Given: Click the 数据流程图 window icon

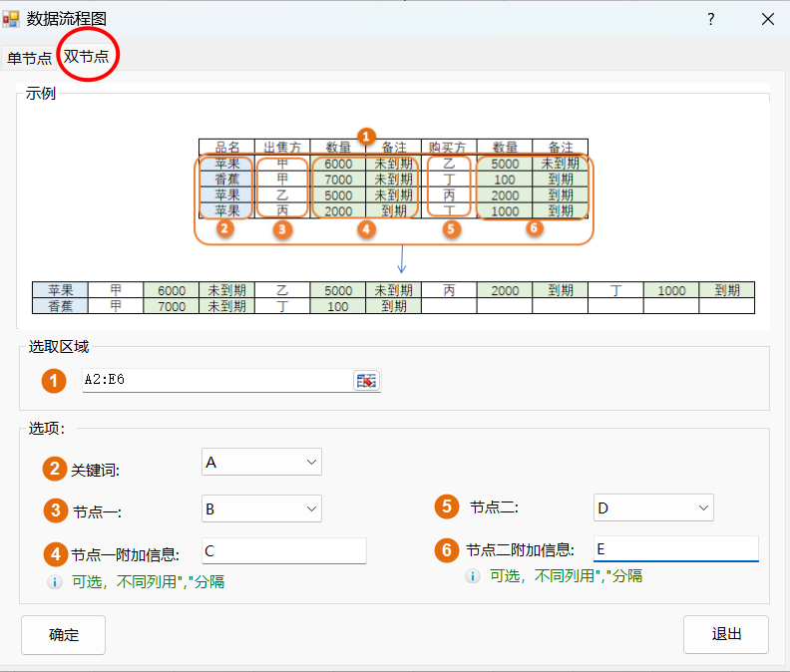Looking at the screenshot, I should pyautogui.click(x=11, y=19).
